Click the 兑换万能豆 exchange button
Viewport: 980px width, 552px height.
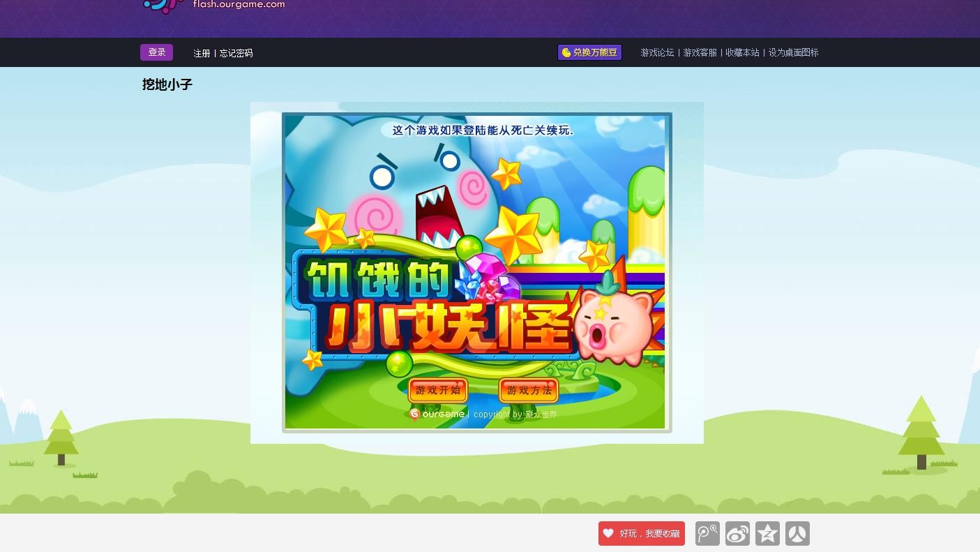pos(589,52)
